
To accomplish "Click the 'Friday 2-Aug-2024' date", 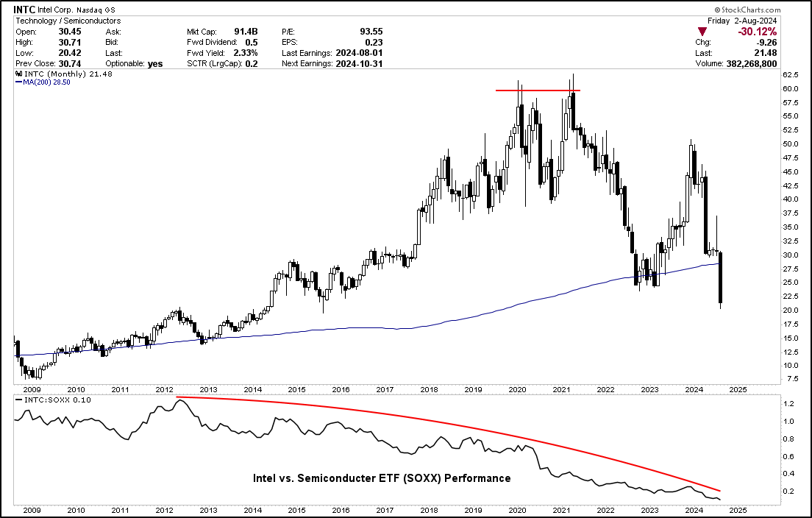I will (x=742, y=21).
